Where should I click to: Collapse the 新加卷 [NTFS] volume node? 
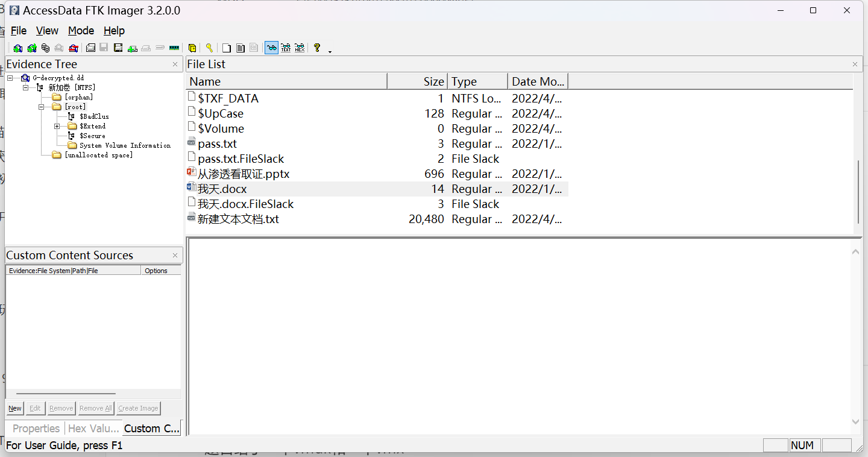pos(25,87)
